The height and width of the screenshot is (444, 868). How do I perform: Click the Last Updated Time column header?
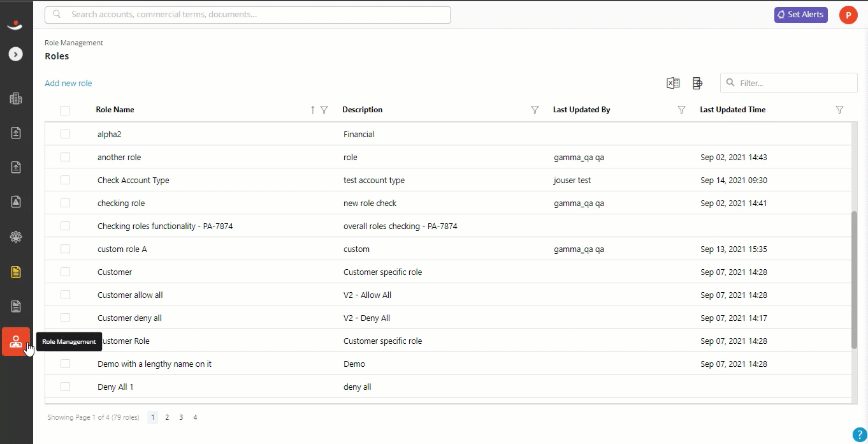[x=733, y=110]
